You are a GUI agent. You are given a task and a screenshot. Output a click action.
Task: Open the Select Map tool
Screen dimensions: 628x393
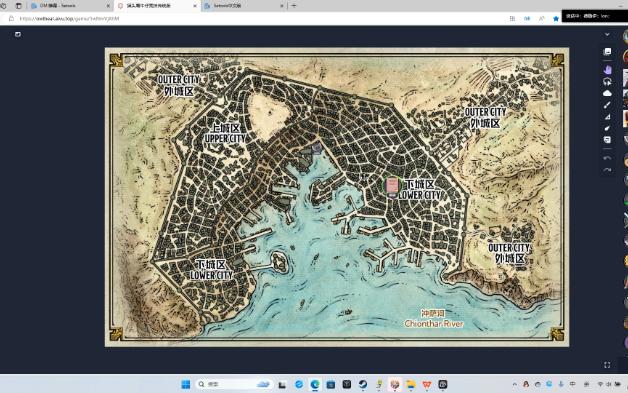607,51
